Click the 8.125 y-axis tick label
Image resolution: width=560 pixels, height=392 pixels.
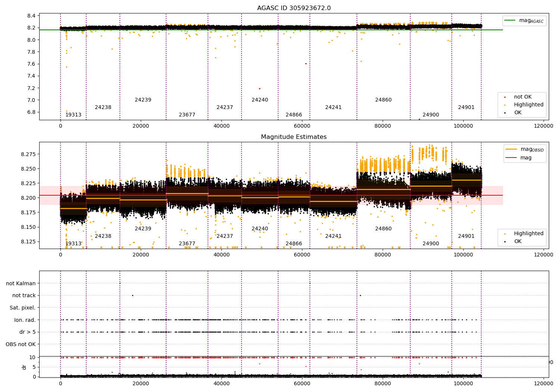tap(28, 242)
